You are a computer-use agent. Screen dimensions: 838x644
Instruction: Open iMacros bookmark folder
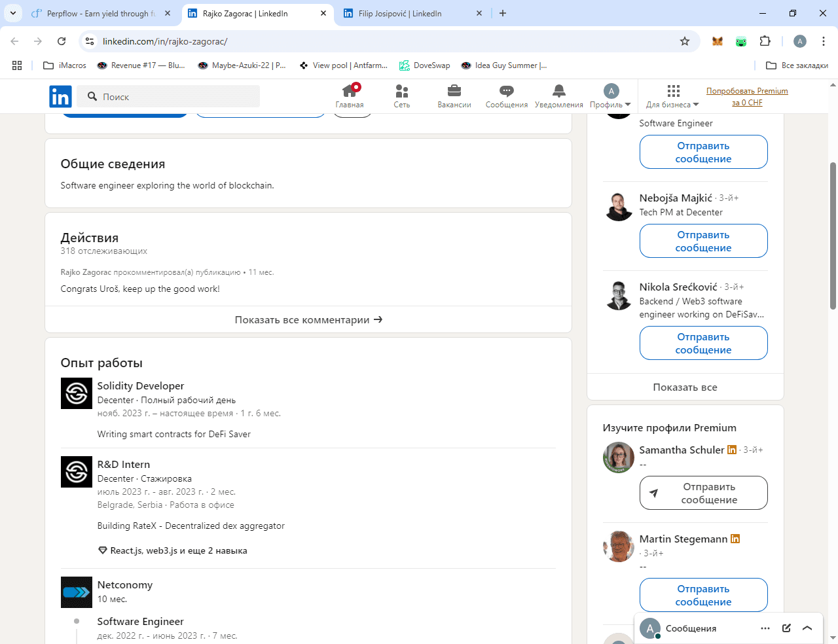[65, 65]
